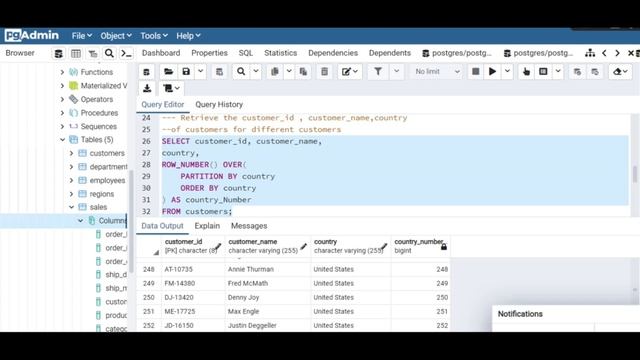640x360 pixels.
Task: Open the Object menu
Action: coord(116,36)
